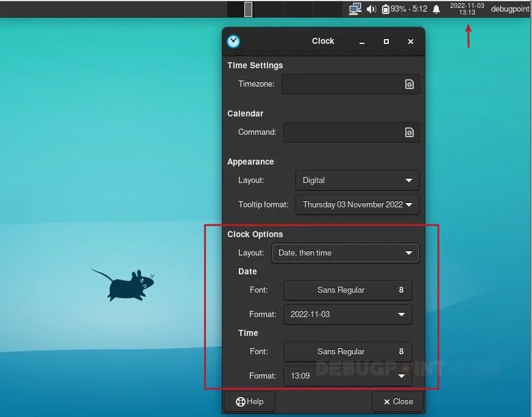Click the blue Clock icon in the titlebar
Screen dimensions: 532x417
(x=233, y=41)
